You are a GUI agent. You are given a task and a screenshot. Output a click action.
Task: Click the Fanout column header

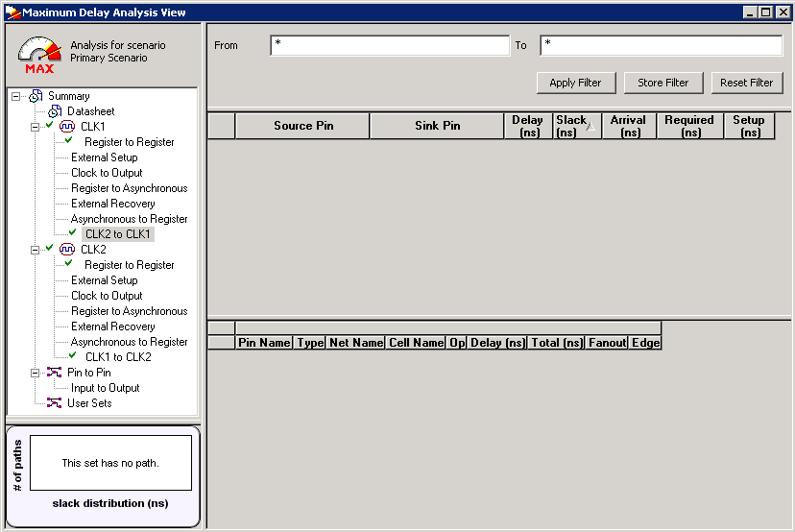tap(608, 343)
